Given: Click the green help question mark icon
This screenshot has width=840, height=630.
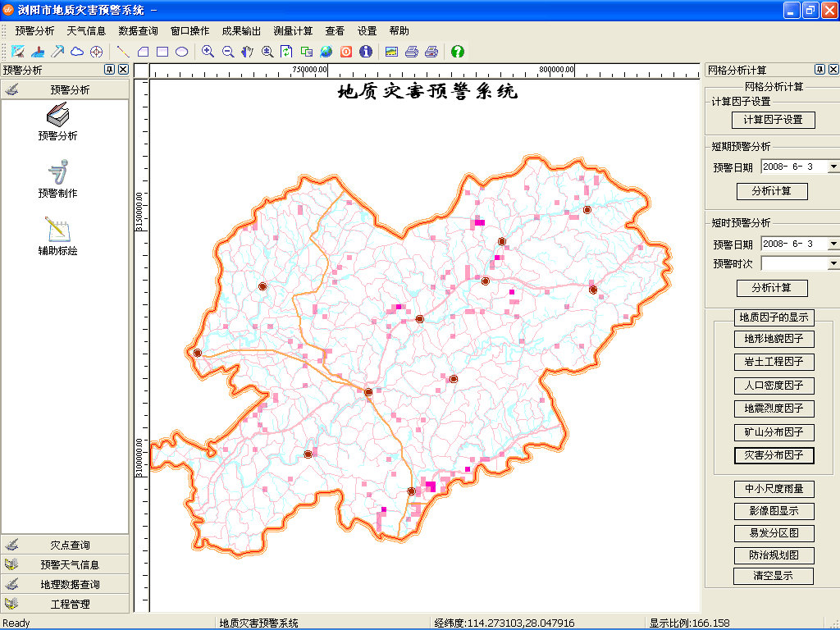Looking at the screenshot, I should pos(458,52).
